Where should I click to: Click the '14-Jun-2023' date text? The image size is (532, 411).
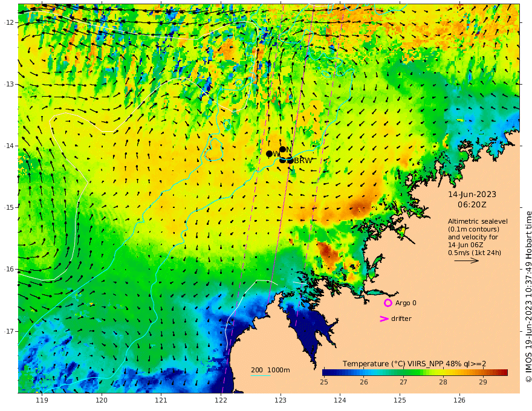coord(472,194)
